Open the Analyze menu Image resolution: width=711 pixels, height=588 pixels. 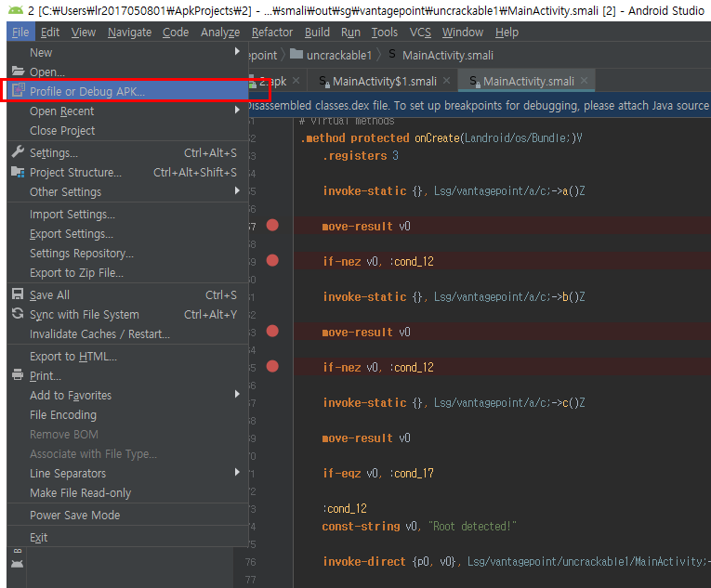click(220, 33)
